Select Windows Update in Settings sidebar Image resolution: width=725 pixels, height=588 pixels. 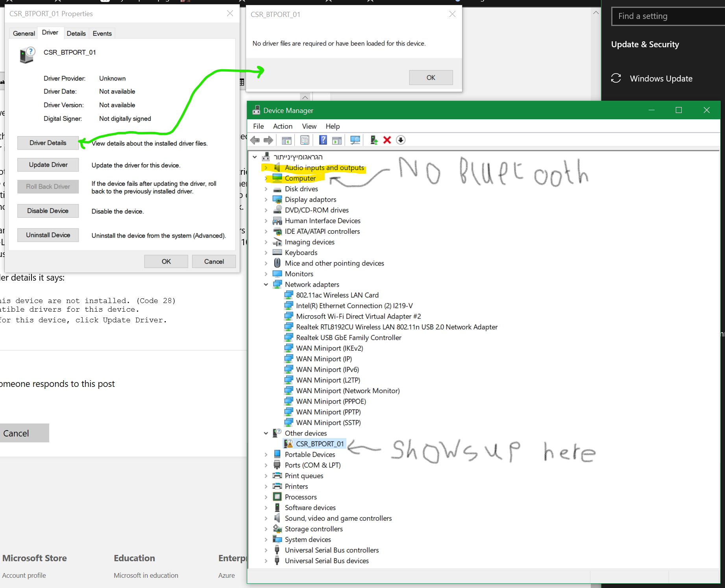(x=661, y=78)
